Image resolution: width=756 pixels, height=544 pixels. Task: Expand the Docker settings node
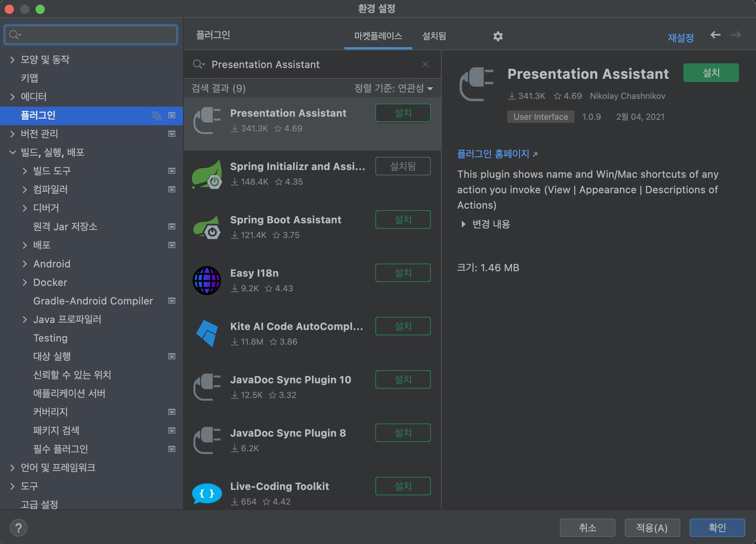click(x=25, y=282)
